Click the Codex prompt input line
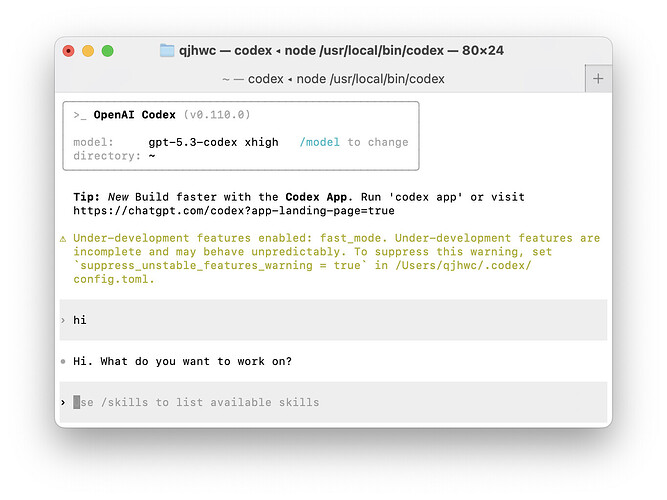Image resolution: width=667 pixels, height=500 pixels. pos(334,402)
